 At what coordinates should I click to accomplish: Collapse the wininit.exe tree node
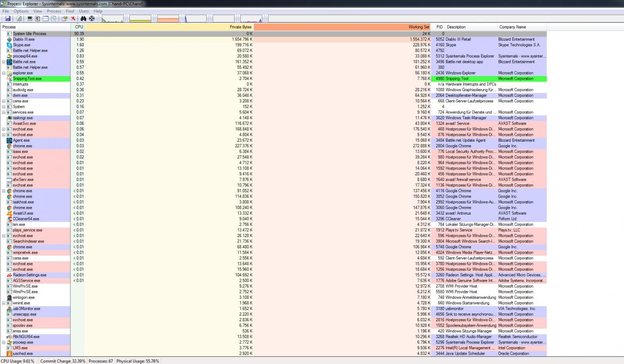[4, 303]
